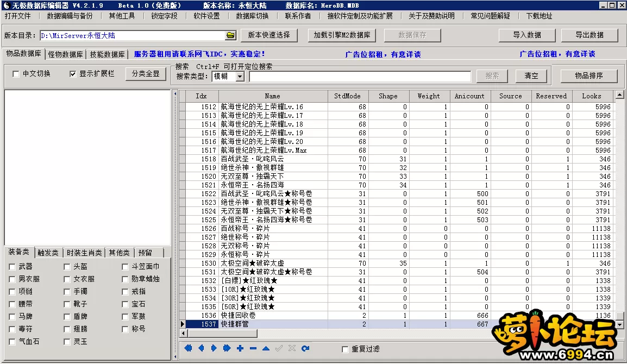627x364 pixels.
Task: Go to previous record arrow icon
Action: point(201,348)
